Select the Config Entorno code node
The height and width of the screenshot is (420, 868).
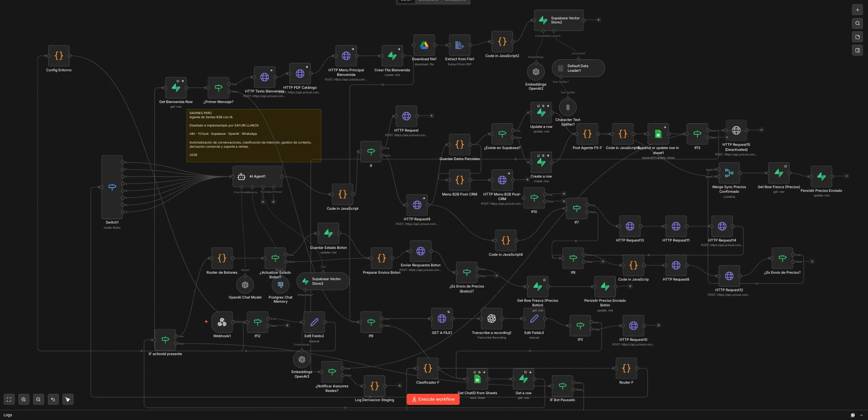coord(59,56)
